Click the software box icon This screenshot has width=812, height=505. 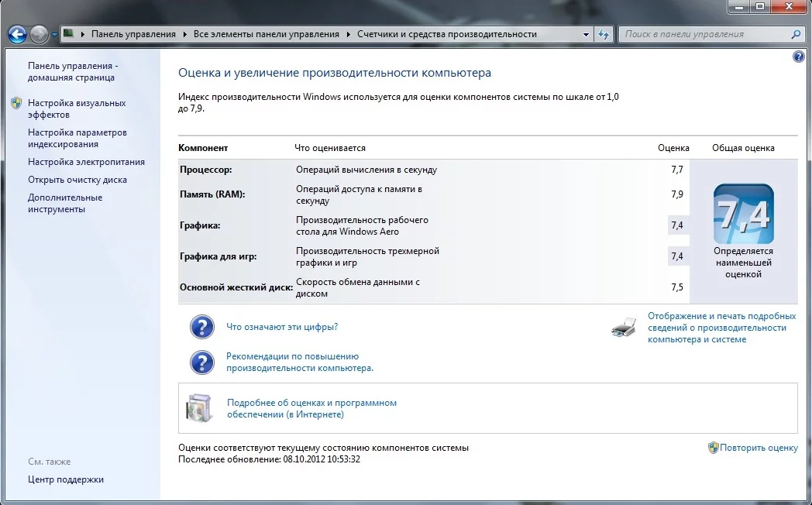click(199, 408)
